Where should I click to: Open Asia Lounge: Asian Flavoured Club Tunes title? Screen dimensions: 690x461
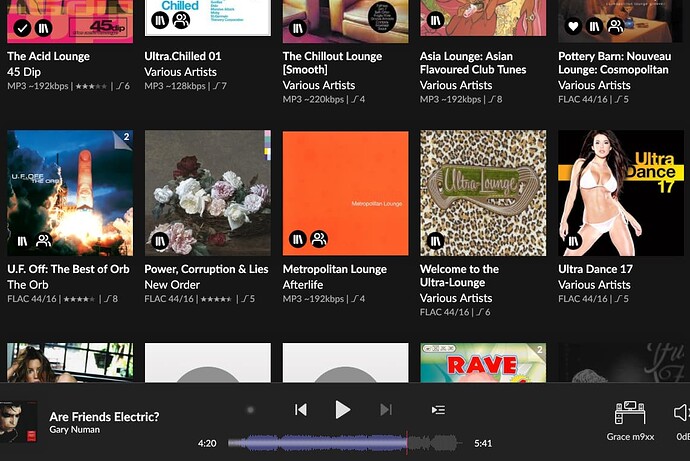pos(473,63)
